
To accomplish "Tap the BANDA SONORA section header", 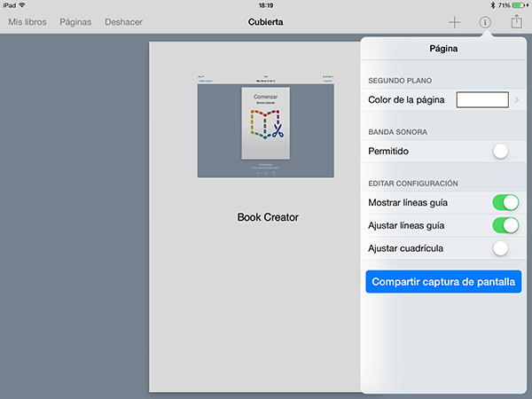I will (x=397, y=132).
